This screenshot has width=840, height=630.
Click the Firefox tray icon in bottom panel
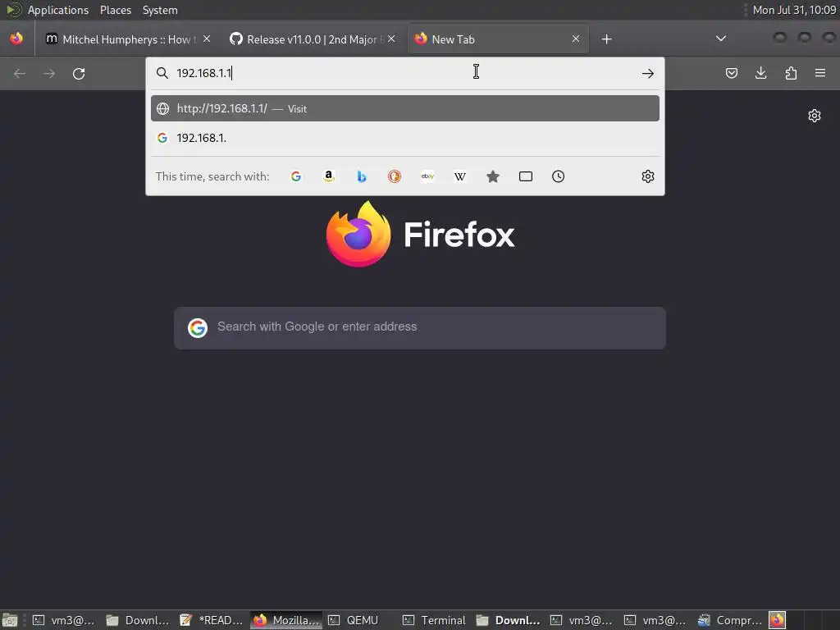777,620
